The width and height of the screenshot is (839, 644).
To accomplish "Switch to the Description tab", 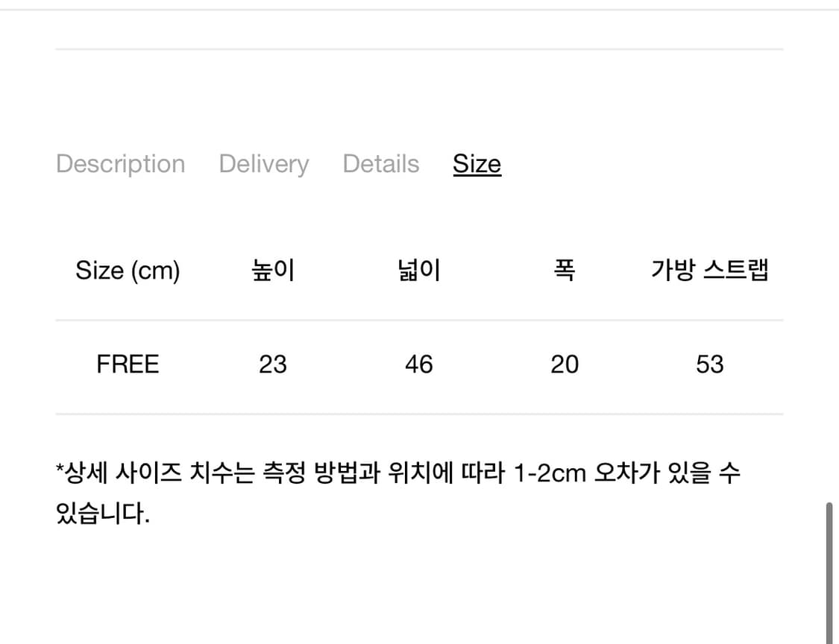I will click(119, 164).
